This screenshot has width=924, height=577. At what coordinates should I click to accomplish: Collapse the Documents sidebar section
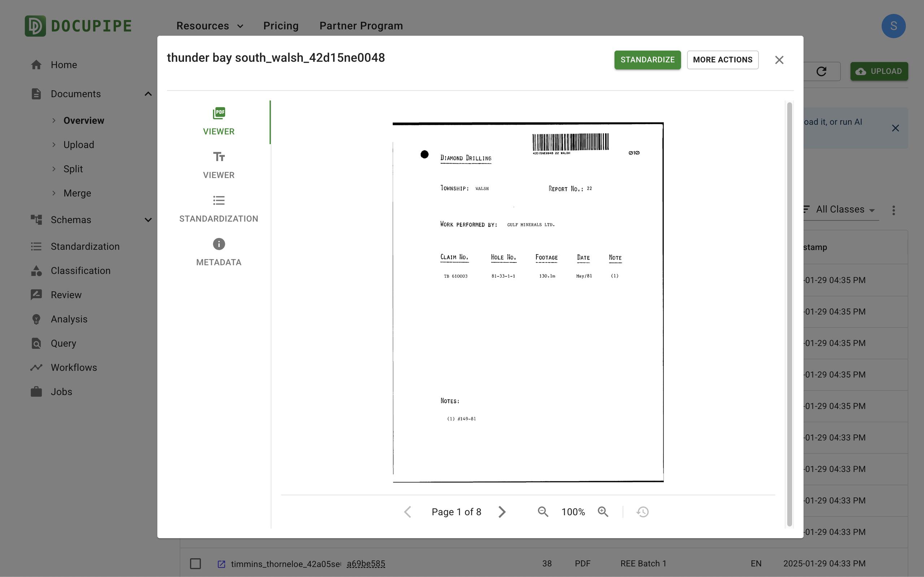coord(148,94)
